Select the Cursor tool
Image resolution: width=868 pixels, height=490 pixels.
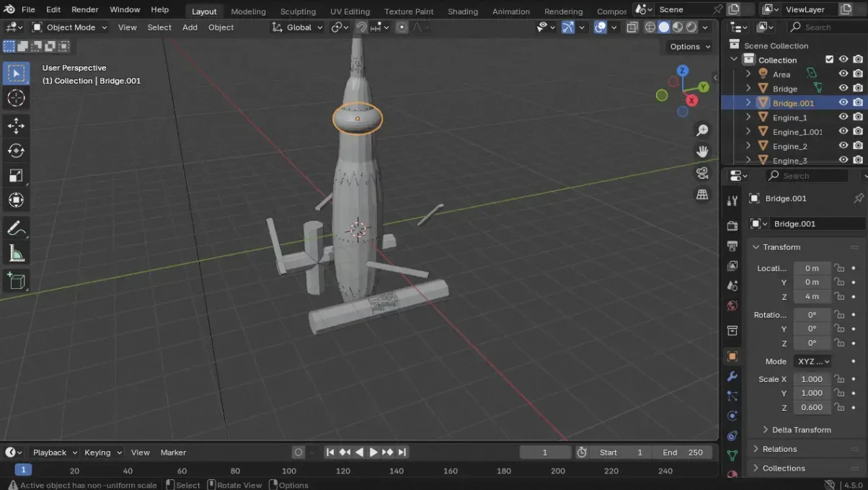16,99
